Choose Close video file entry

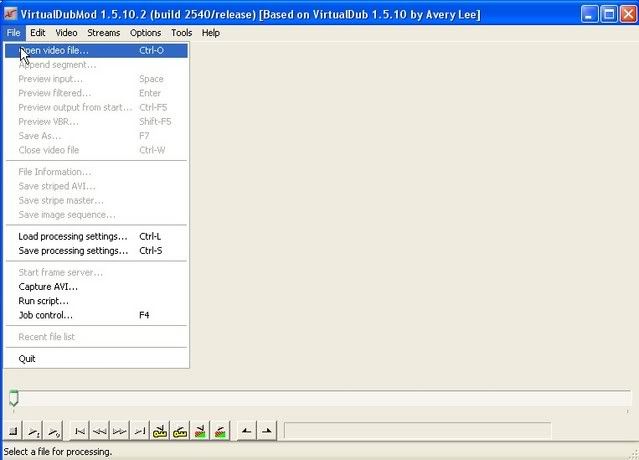tap(97, 150)
